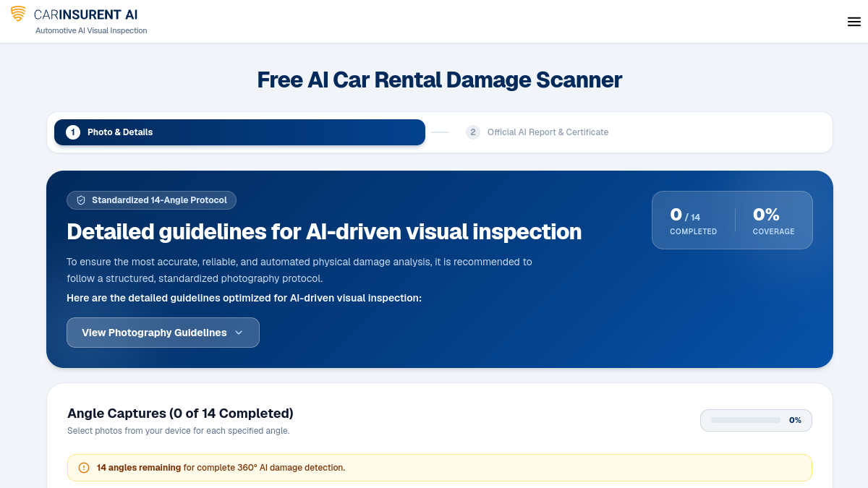The height and width of the screenshot is (488, 868).
Task: Click the 0% Coverage stat
Action: (x=773, y=221)
